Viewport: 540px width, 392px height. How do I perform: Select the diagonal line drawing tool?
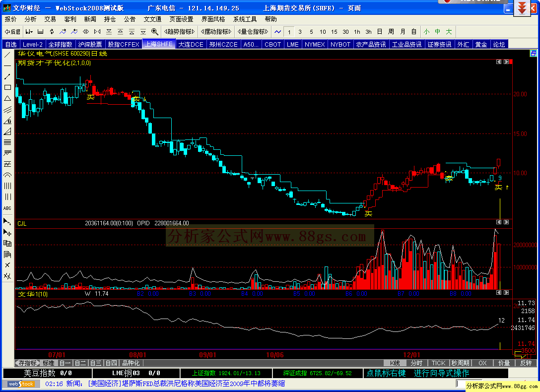[7, 55]
